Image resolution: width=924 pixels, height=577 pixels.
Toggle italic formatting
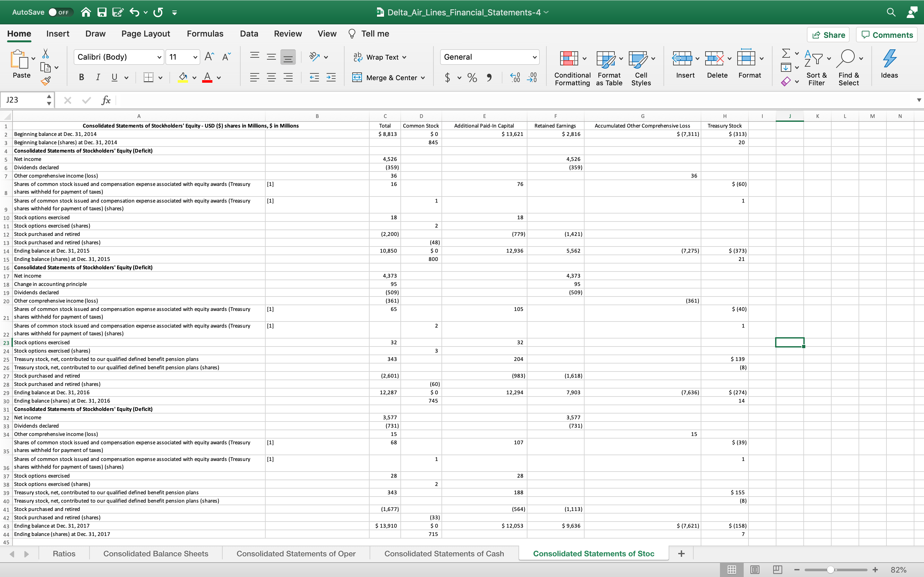pyautogui.click(x=98, y=78)
